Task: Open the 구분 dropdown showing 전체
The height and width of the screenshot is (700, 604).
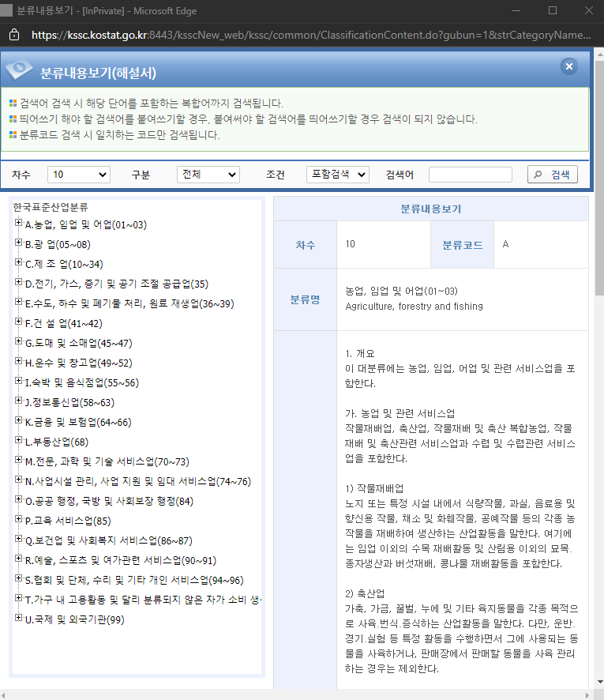Action: click(x=208, y=174)
